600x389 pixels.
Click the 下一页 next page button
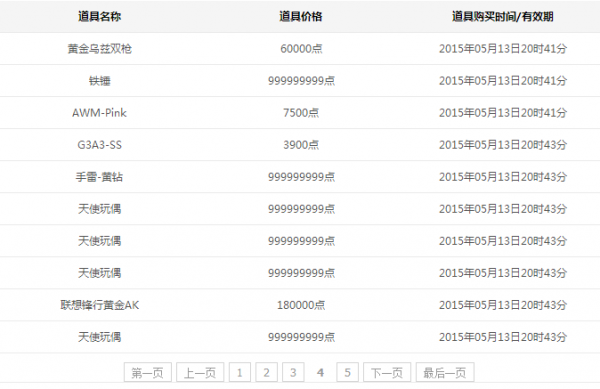[x=387, y=372]
